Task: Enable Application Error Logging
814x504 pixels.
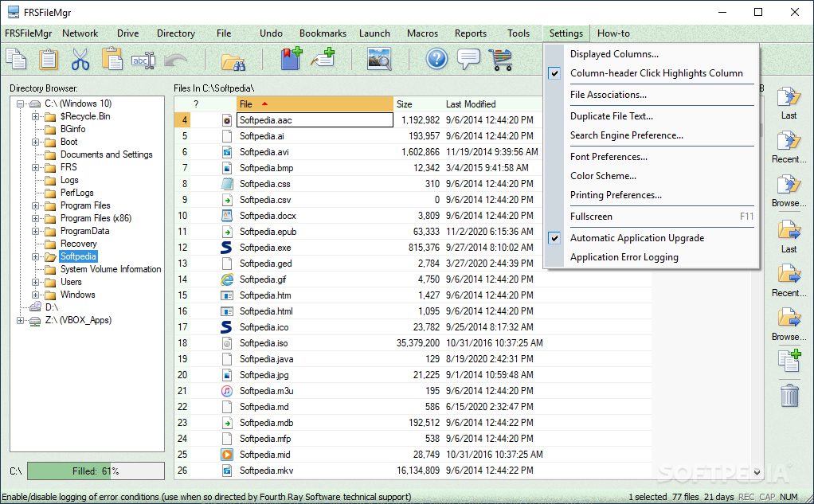Action: point(624,257)
